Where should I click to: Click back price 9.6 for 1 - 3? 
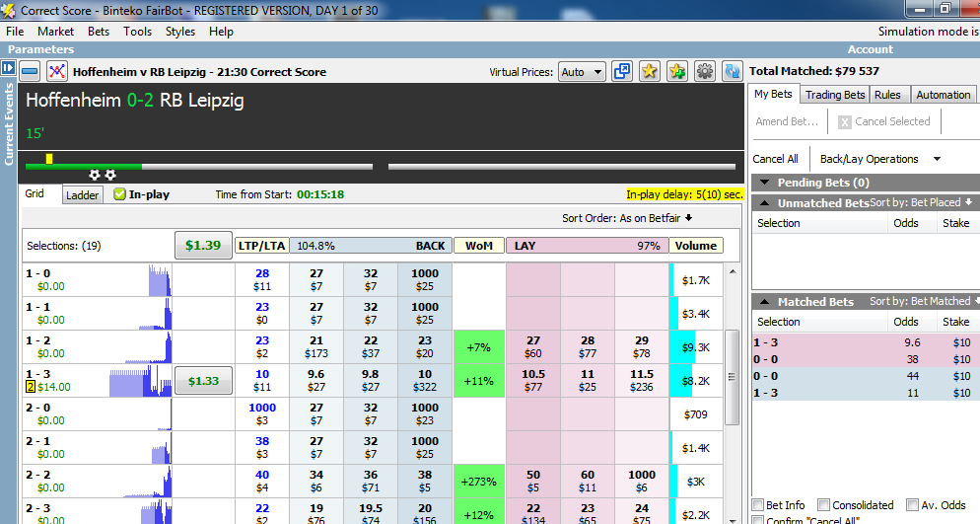pyautogui.click(x=316, y=381)
